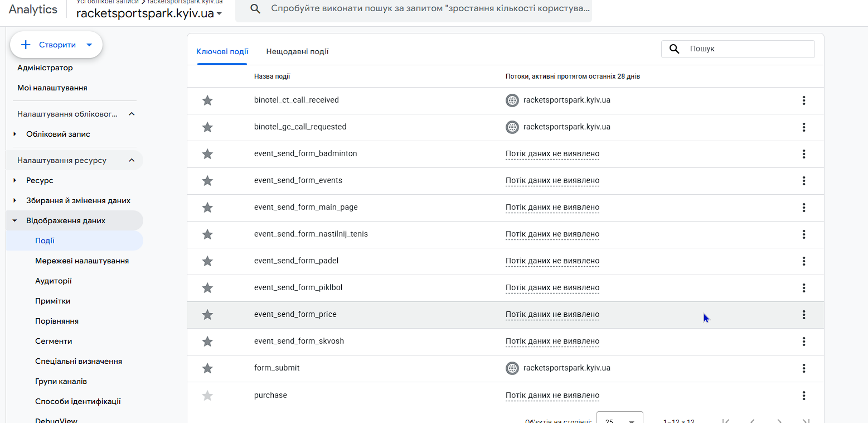Collapse the Налаштування ресурсу section
This screenshot has width=868, height=423.
(x=132, y=161)
